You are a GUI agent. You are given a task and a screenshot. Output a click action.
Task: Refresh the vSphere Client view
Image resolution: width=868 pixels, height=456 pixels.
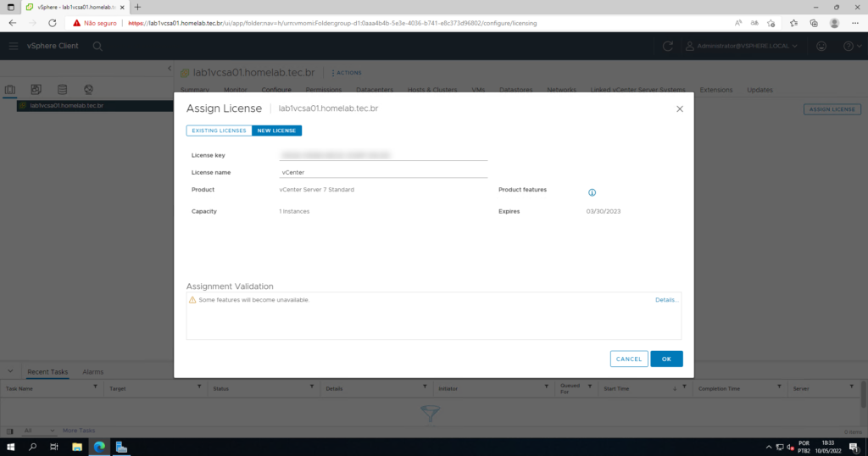point(668,46)
